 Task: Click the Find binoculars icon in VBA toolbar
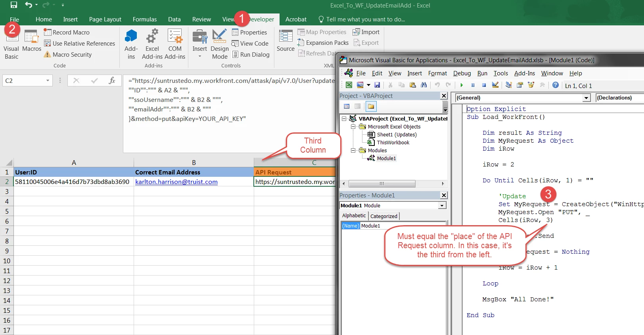pos(424,85)
